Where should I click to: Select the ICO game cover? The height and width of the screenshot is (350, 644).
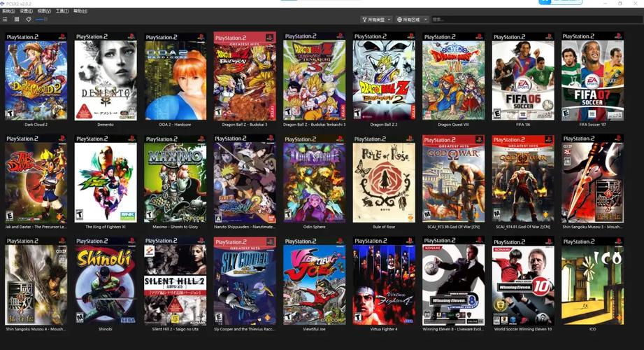[x=592, y=280]
